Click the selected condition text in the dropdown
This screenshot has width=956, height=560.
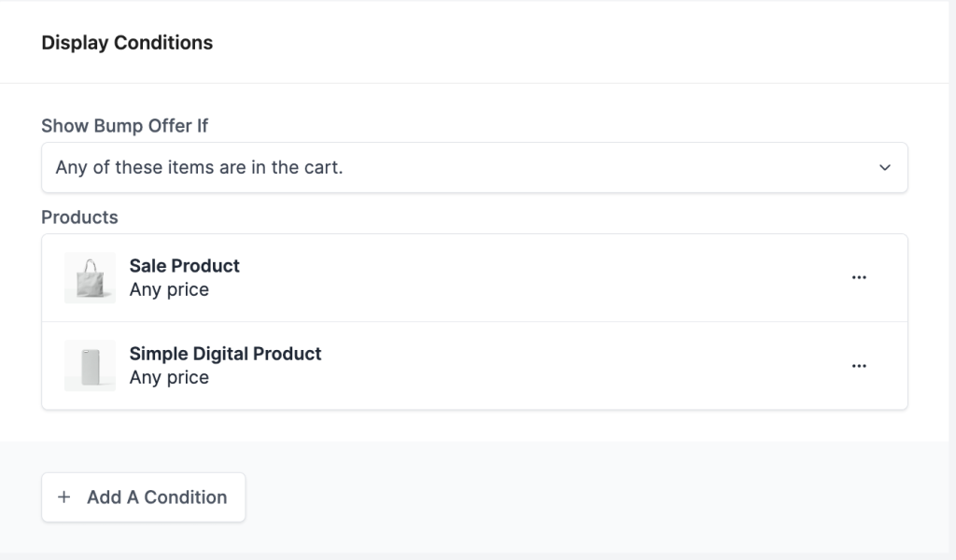[x=199, y=168]
